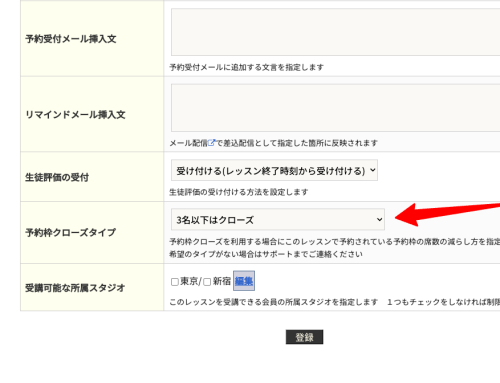Click the text 希望のタイプがない場合はサポートまでご連絡ください
Image resolution: width=500 pixels, height=383 pixels.
click(x=266, y=254)
